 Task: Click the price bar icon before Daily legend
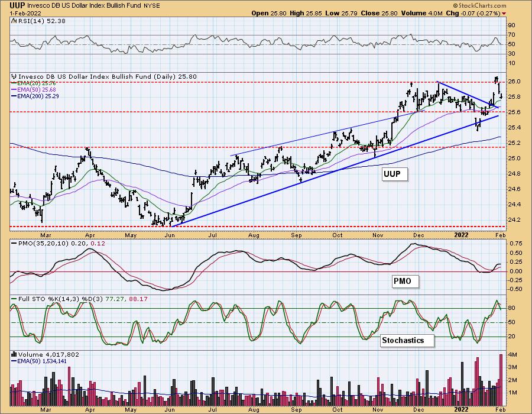[14, 76]
